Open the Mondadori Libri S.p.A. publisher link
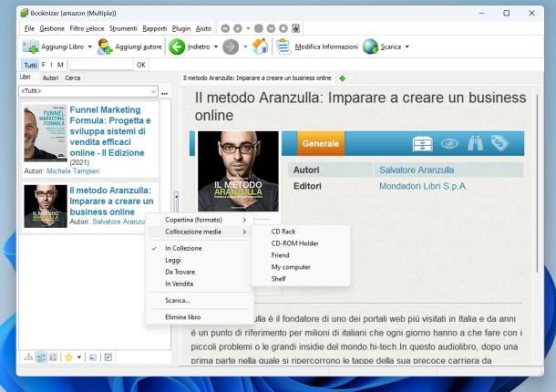The width and height of the screenshot is (556, 392). tap(423, 186)
